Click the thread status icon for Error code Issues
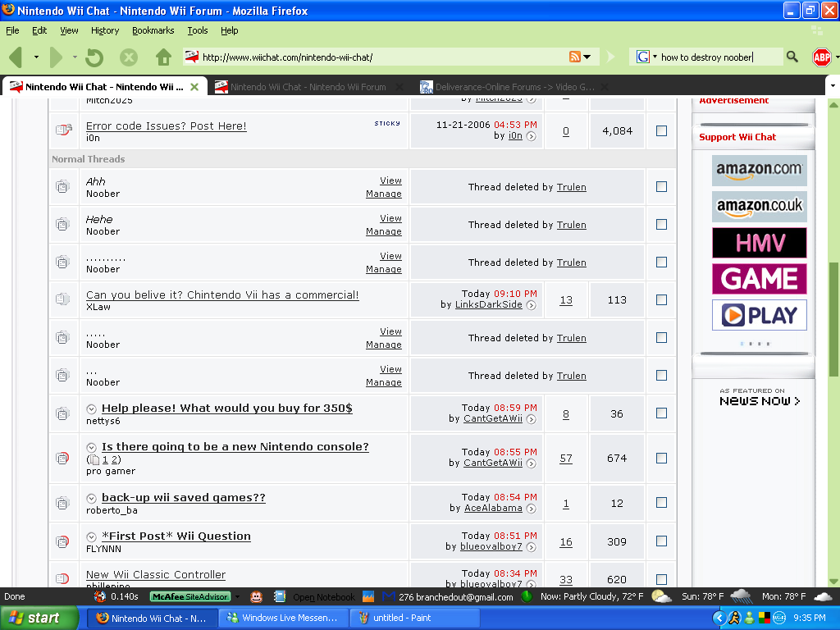Viewport: 840px width, 630px height. [x=63, y=130]
